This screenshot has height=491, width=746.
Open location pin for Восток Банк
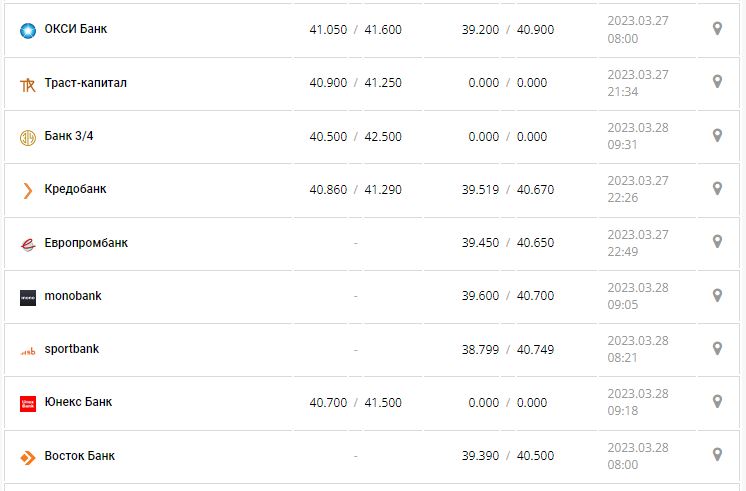click(717, 455)
